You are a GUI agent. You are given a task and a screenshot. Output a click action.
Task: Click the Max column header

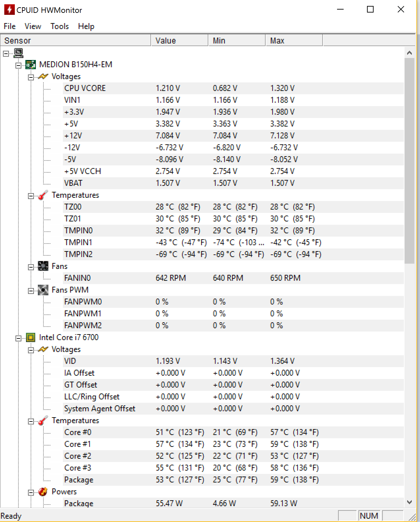click(294, 41)
